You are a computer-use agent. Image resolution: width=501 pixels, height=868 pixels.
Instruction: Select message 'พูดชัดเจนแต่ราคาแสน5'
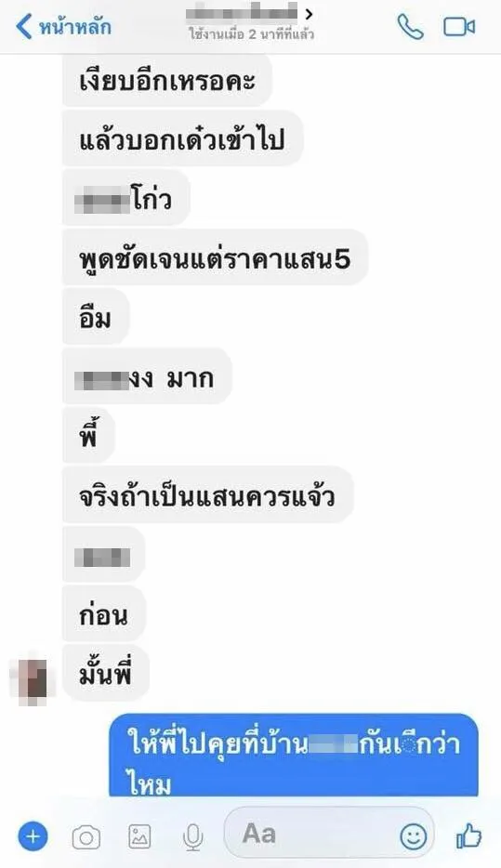tap(215, 258)
